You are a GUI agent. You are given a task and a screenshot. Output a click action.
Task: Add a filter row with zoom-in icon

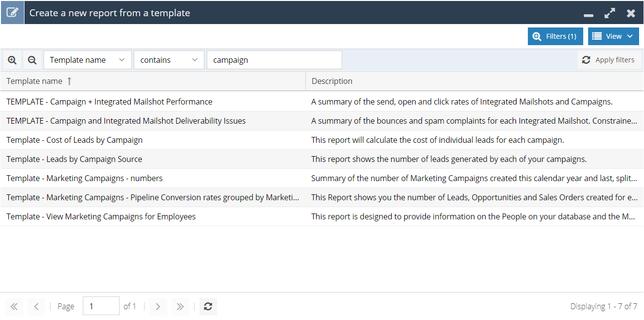pyautogui.click(x=12, y=60)
